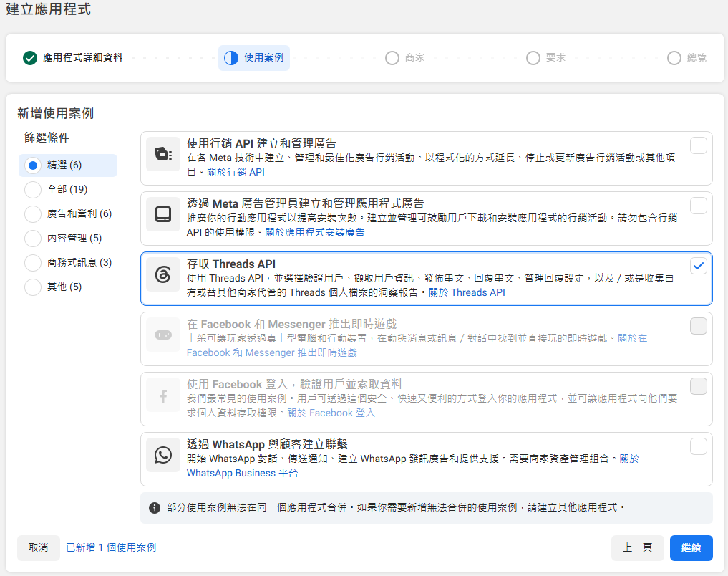The height and width of the screenshot is (576, 728).
Task: Click the blue 繼續 button
Action: (691, 547)
